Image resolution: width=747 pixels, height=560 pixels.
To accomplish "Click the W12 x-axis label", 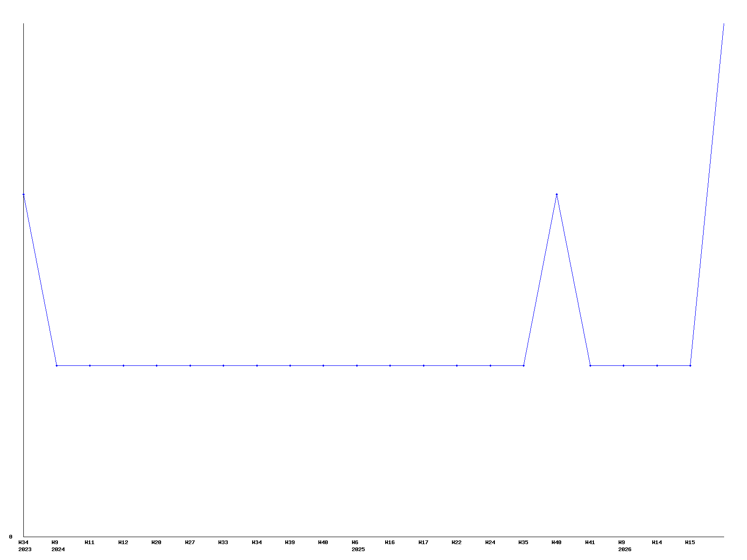I will click(x=123, y=542).
